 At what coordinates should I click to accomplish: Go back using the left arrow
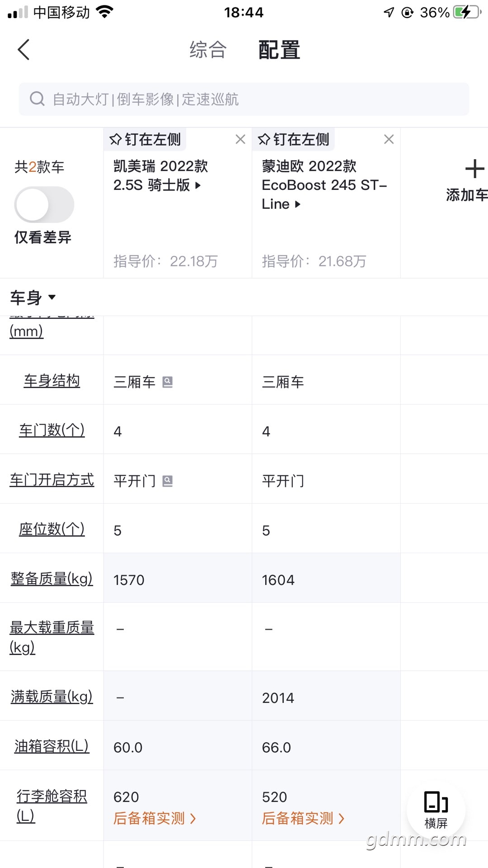click(23, 49)
